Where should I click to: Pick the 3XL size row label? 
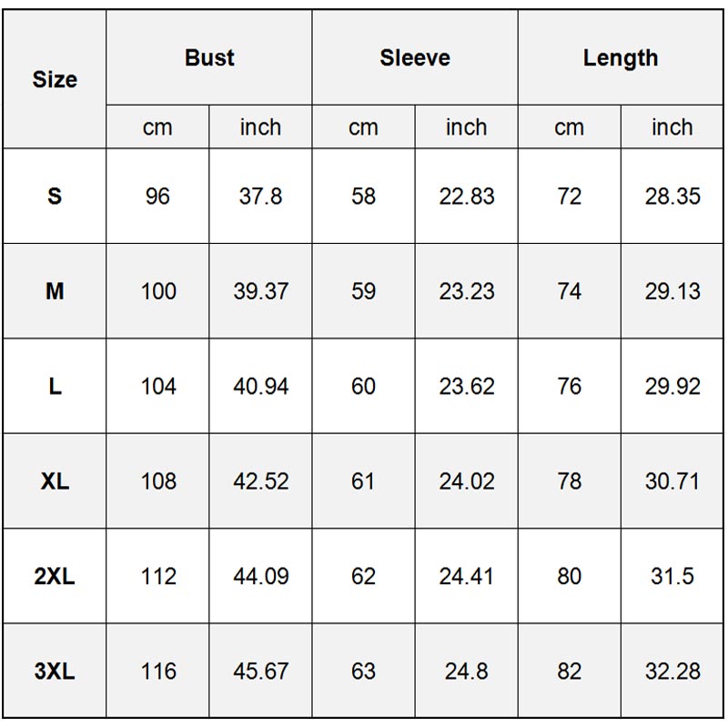[55, 672]
